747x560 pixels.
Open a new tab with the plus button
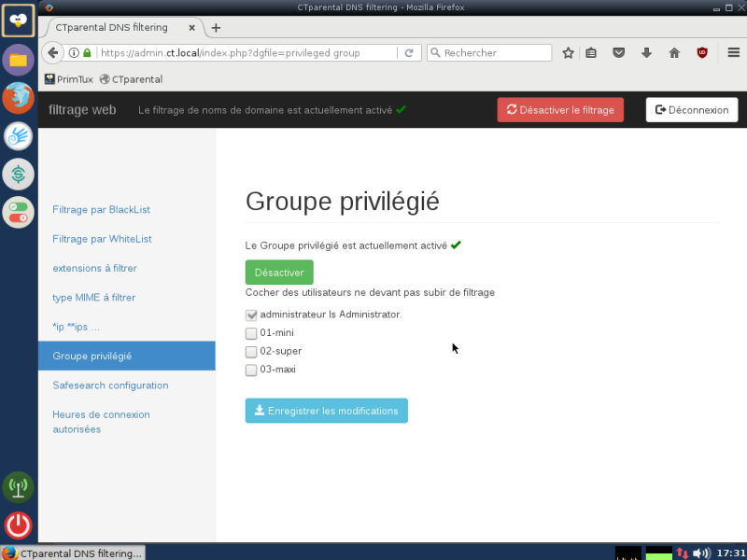pyautogui.click(x=216, y=28)
